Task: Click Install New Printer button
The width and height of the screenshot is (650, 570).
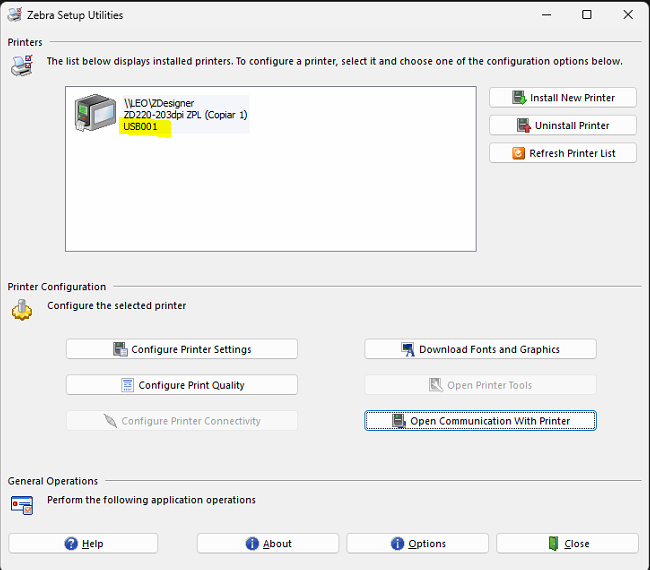Action: pyautogui.click(x=563, y=98)
